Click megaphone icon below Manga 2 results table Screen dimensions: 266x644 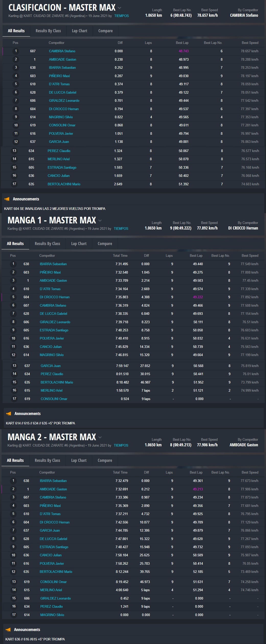(x=8, y=629)
